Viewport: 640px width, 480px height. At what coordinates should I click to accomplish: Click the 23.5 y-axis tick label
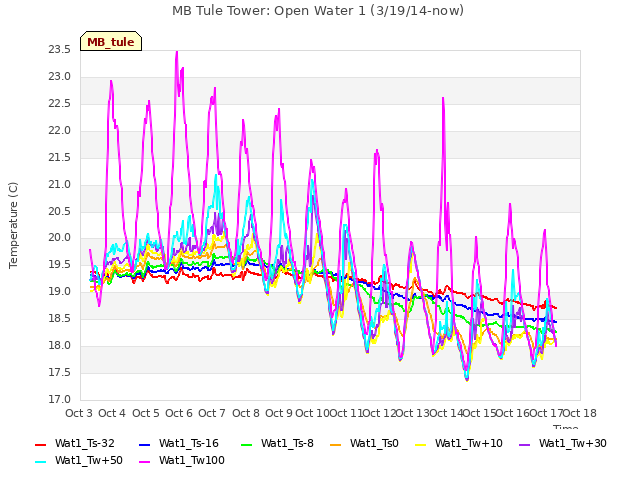(60, 50)
